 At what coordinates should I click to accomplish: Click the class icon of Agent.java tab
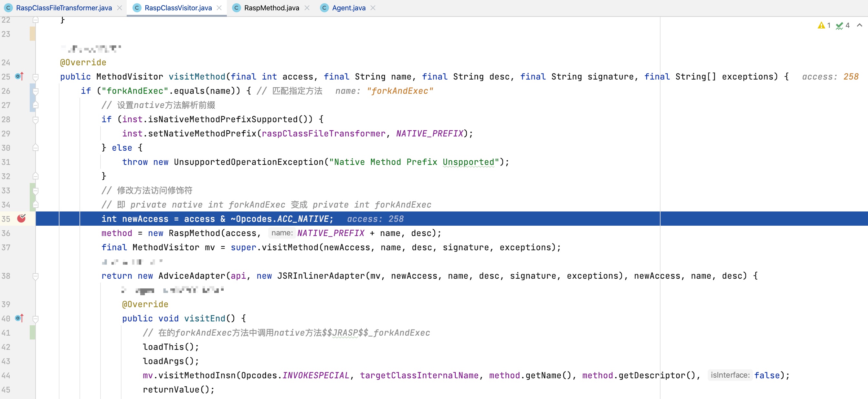coord(324,8)
